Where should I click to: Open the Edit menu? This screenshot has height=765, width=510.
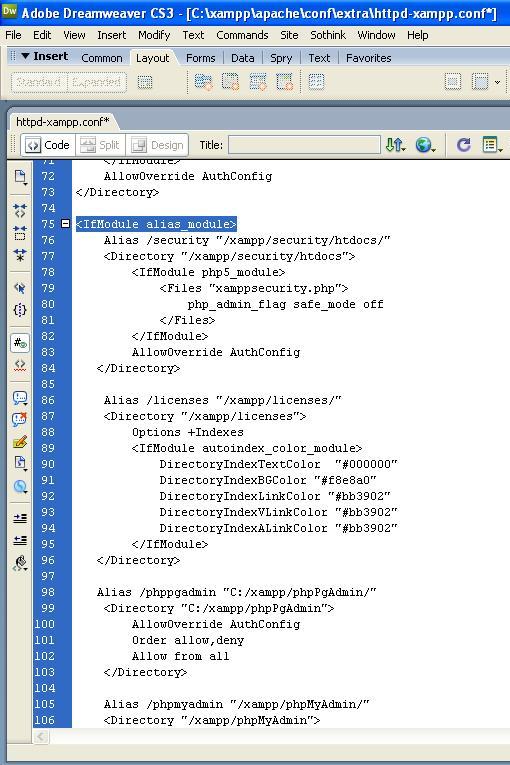[x=42, y=35]
